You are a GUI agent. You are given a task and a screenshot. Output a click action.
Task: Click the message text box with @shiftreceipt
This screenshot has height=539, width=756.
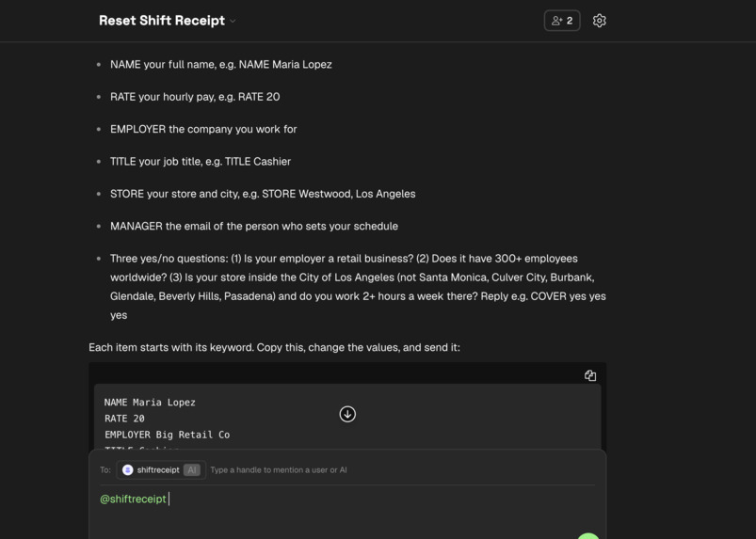tap(347, 499)
